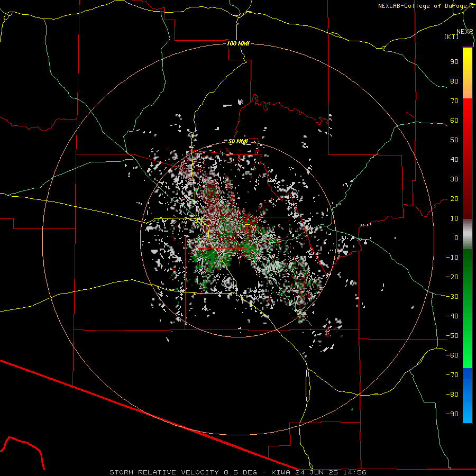Click the positive 10 value on the velocity scale
476x476 pixels.
pos(454,218)
